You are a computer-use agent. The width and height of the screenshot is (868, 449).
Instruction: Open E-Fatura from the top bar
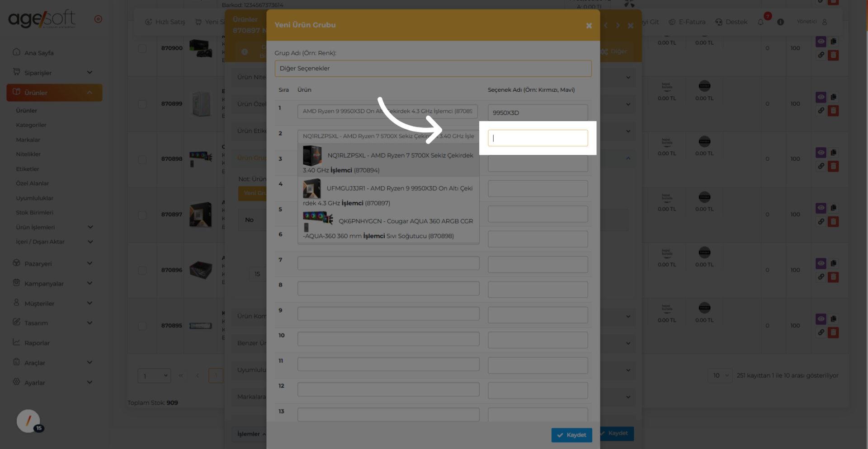point(687,22)
